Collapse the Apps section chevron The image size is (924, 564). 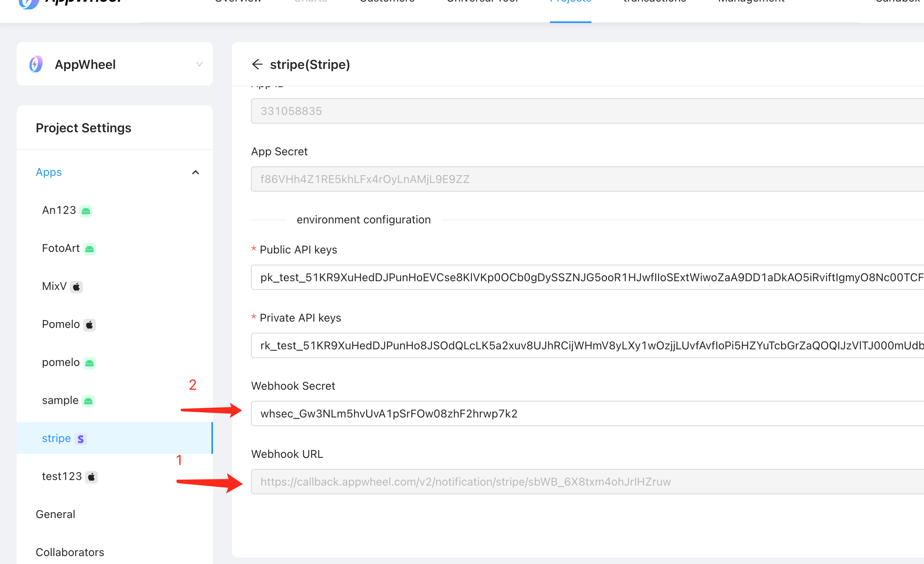click(x=196, y=172)
